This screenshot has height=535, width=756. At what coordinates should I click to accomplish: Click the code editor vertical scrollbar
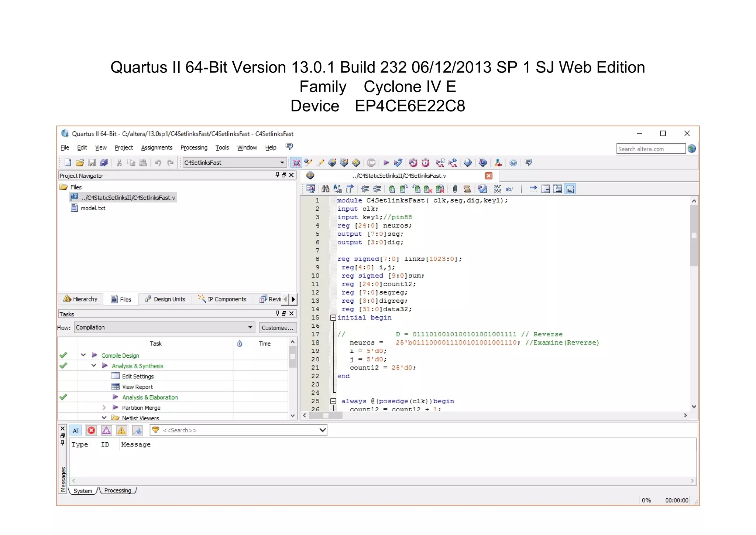coord(694,303)
